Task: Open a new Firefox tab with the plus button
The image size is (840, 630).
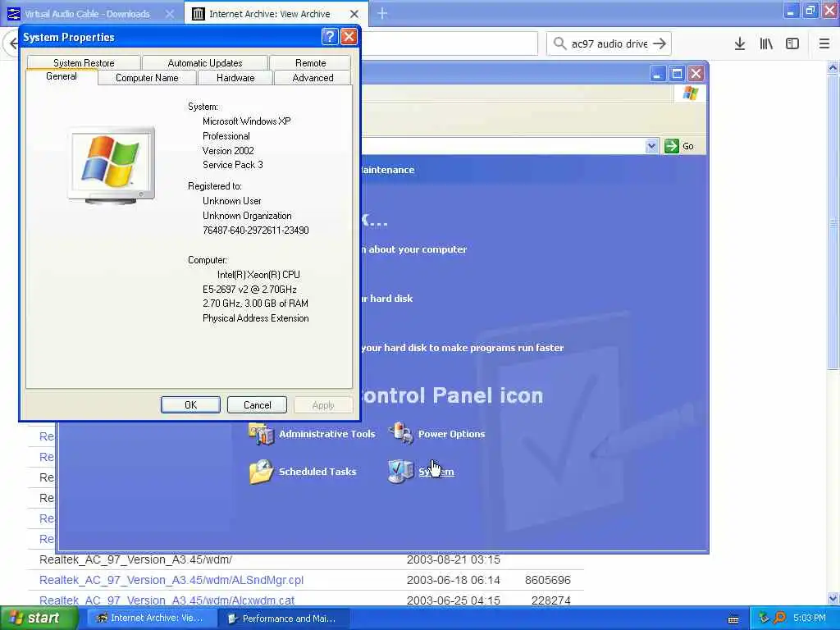Action: 382,13
